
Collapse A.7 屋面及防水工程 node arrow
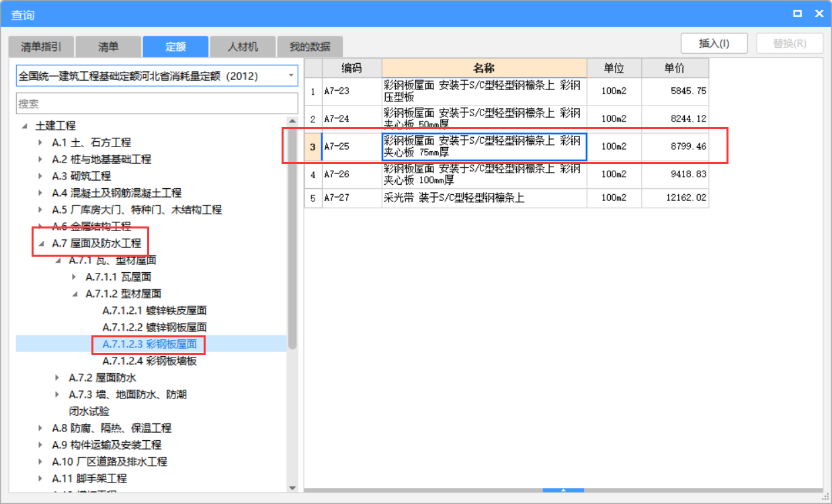coord(42,243)
